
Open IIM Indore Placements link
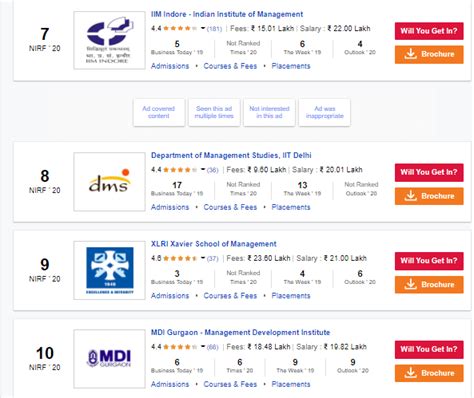pos(291,66)
